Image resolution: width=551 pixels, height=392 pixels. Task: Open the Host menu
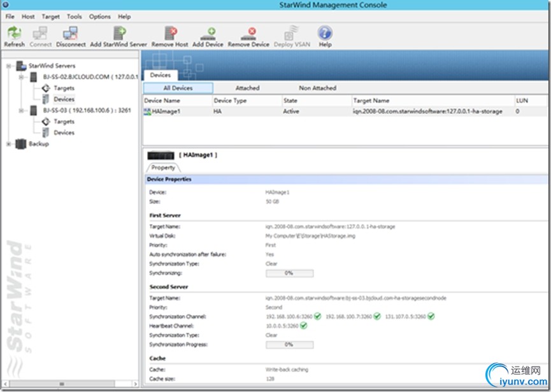pos(28,17)
